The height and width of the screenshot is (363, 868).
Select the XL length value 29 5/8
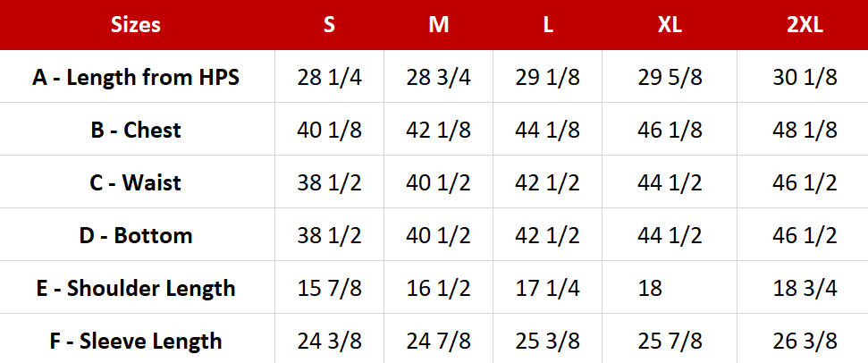point(670,77)
